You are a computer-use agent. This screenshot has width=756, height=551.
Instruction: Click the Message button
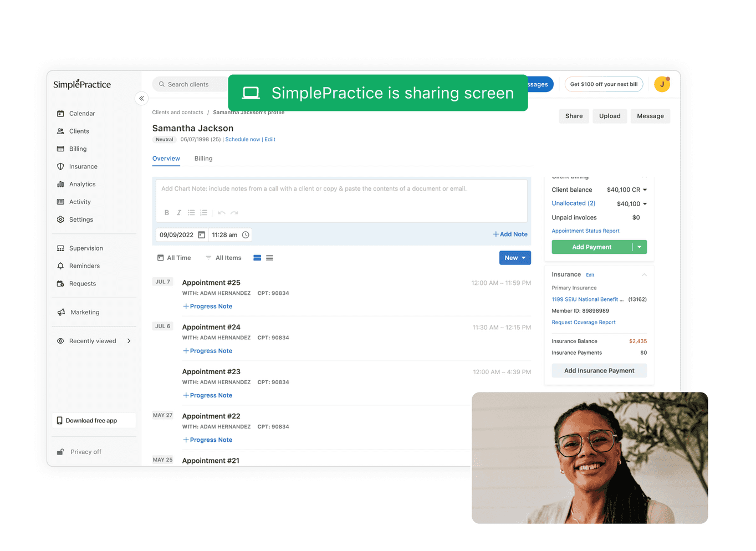coord(650,116)
